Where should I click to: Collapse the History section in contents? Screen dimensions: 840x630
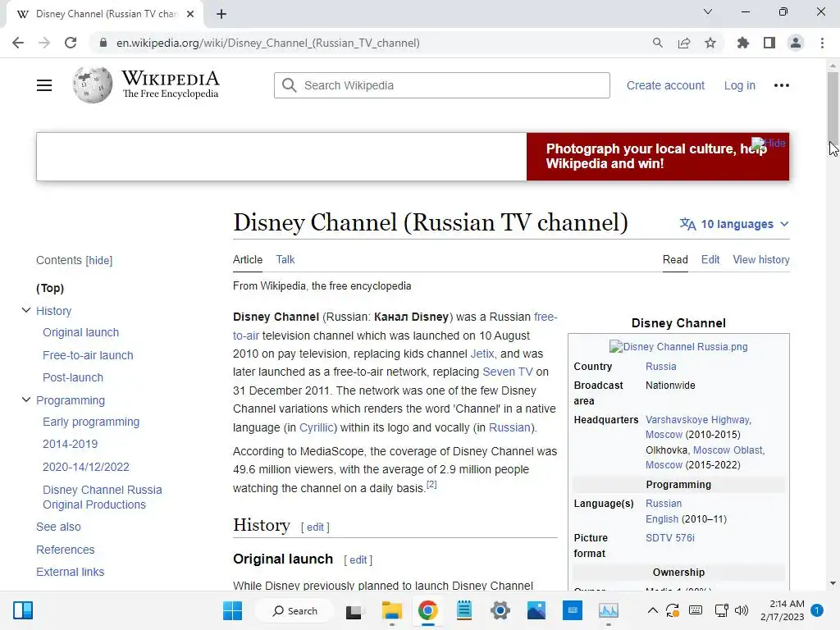coord(25,310)
